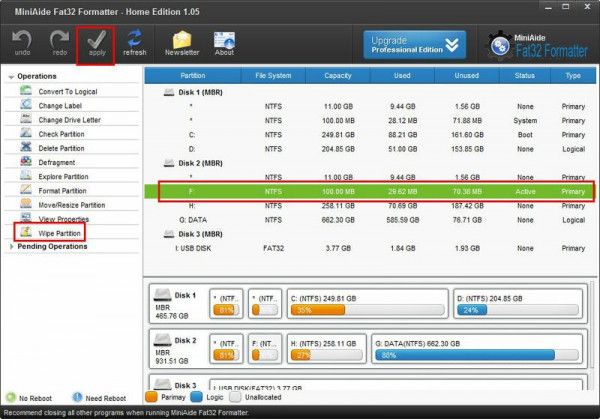
Task: Click the redo toolbar icon
Action: 59,42
